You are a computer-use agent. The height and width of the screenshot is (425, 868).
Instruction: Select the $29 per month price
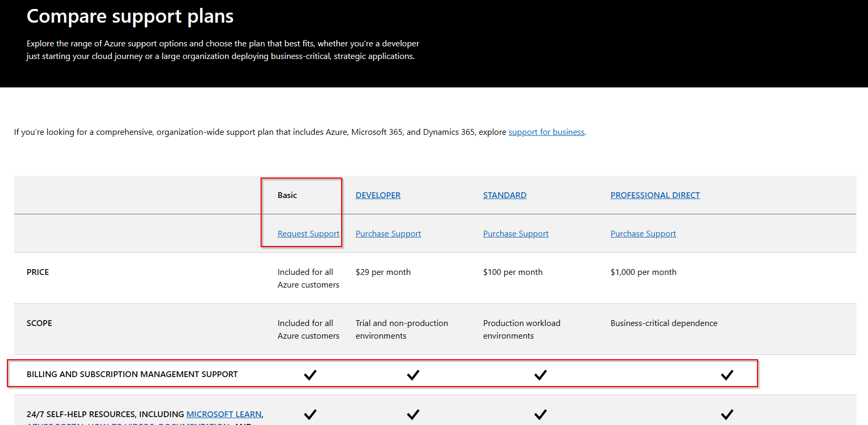[x=383, y=272]
